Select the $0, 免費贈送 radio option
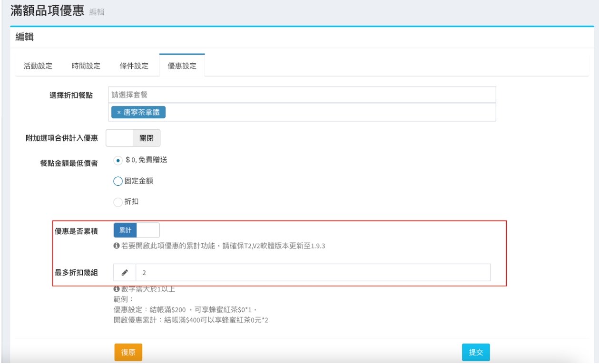This screenshot has width=599, height=364. [x=118, y=160]
